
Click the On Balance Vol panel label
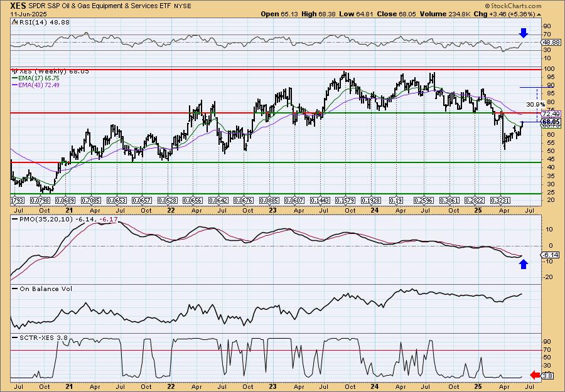(46, 289)
